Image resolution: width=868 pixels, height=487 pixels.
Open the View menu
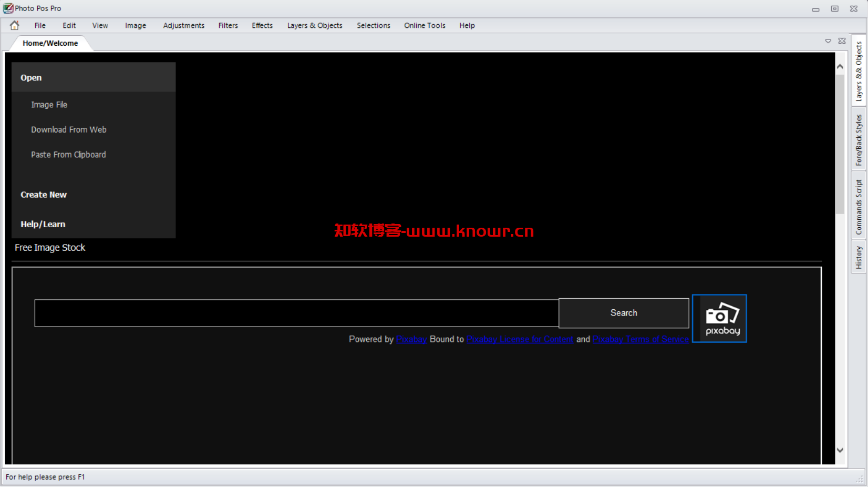[x=100, y=25]
